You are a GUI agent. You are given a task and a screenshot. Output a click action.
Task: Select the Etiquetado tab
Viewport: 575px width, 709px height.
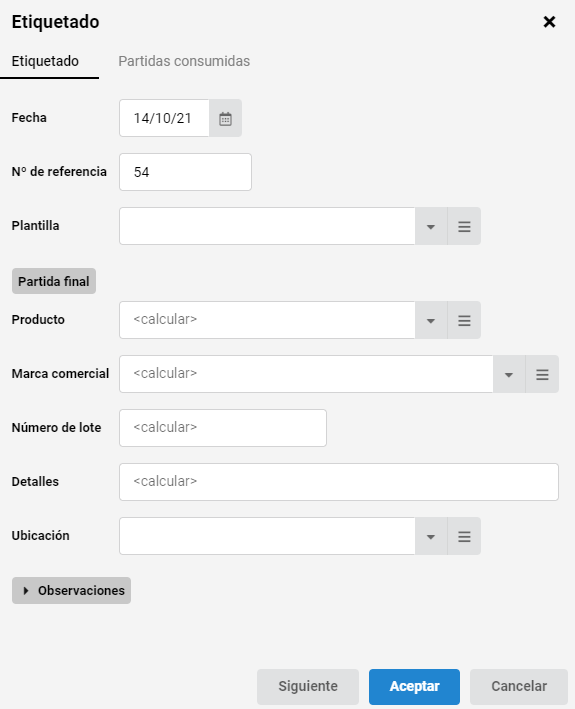point(45,61)
